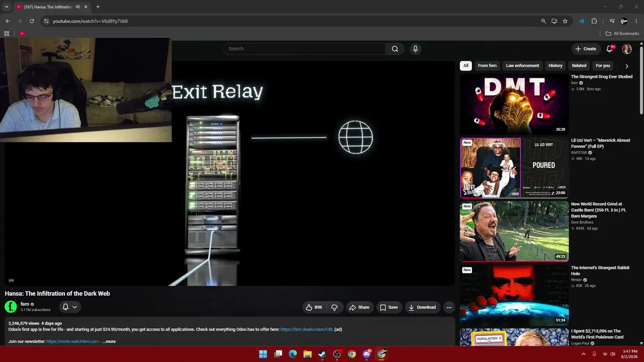Click the Share button
Viewport: 644px width, 362px height.
[359, 307]
